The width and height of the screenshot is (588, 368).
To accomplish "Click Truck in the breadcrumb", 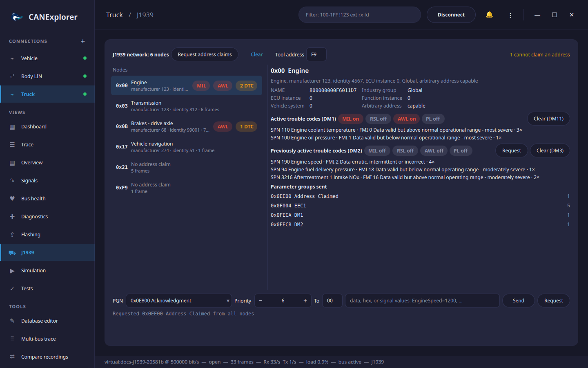I will (114, 15).
